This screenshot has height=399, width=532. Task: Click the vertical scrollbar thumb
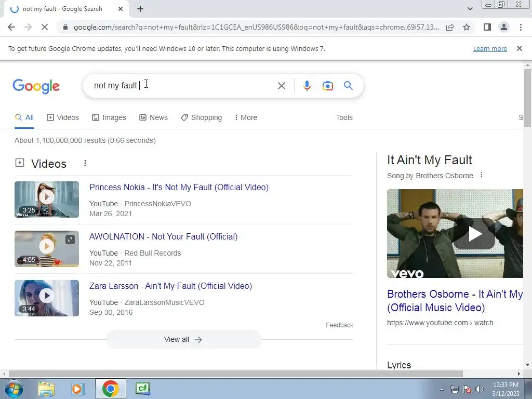(x=527, y=98)
